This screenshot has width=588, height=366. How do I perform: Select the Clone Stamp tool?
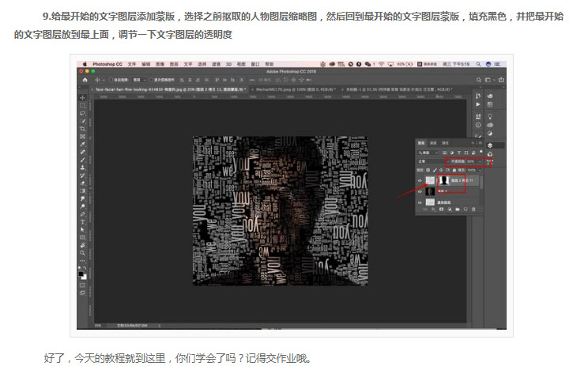click(x=82, y=168)
